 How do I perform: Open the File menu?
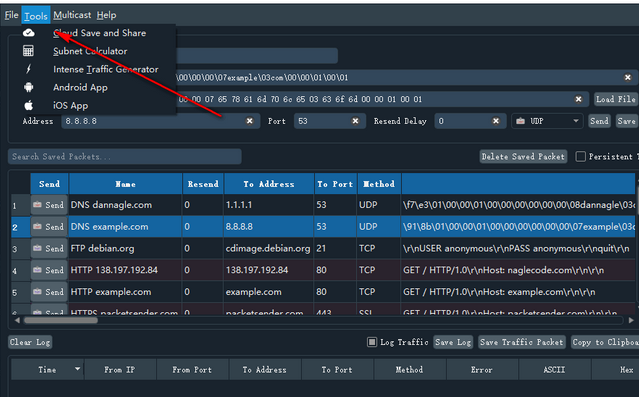tap(11, 15)
